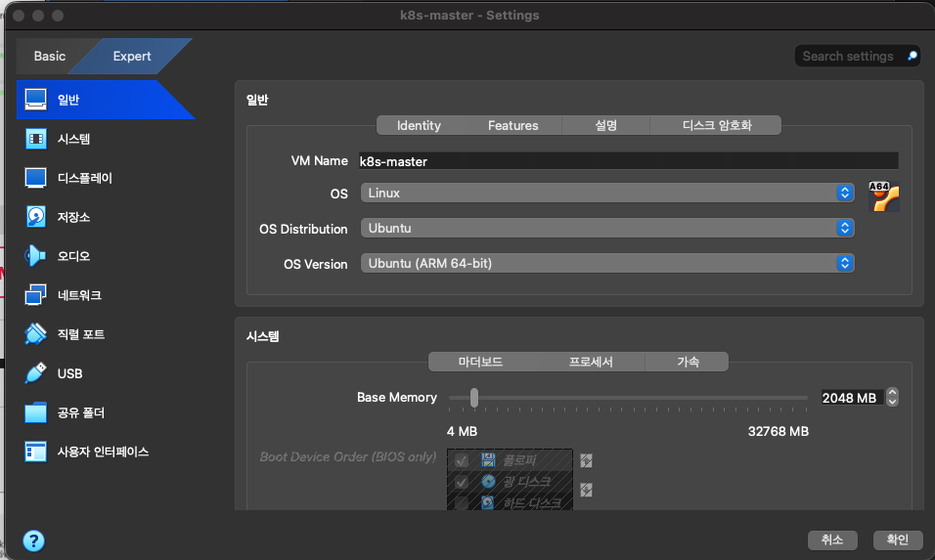Select the 플로피 floppy icon in boot order
This screenshot has height=560, width=935.
(488, 459)
